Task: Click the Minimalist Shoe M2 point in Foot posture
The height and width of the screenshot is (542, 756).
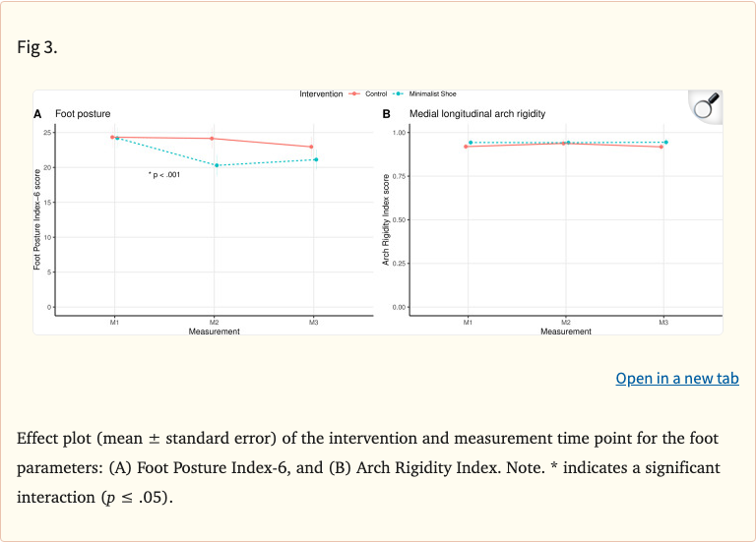Action: tap(217, 165)
